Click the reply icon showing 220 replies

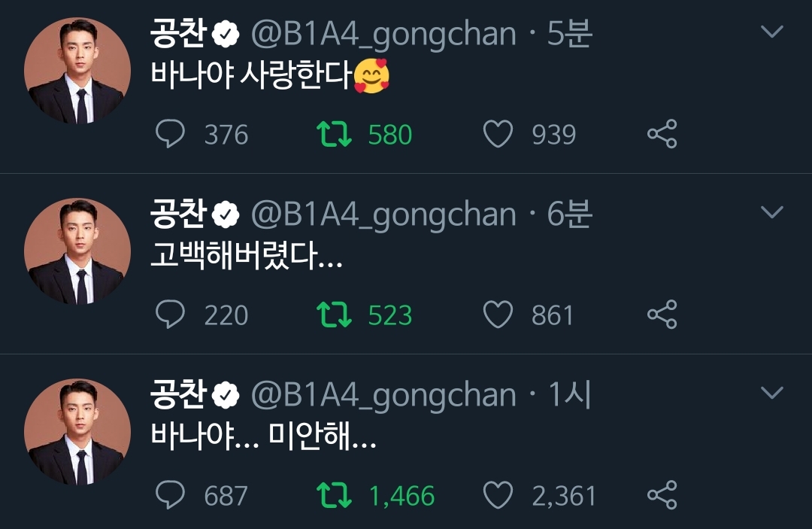point(173,315)
